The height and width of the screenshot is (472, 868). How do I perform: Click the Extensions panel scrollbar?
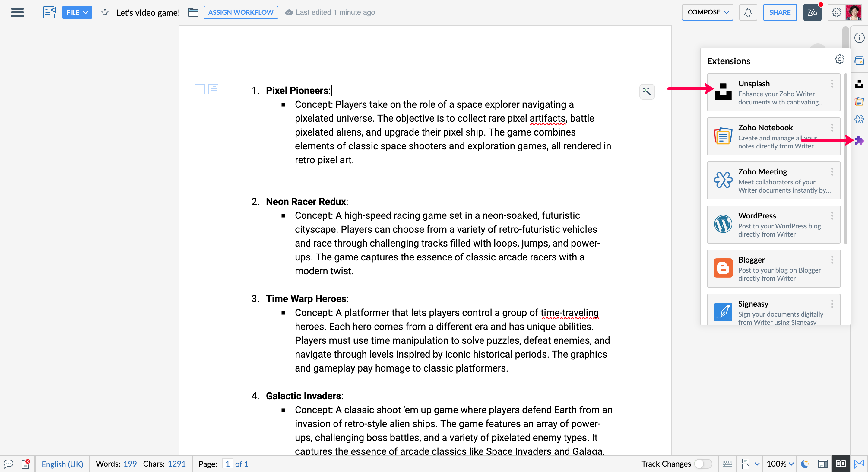click(845, 158)
